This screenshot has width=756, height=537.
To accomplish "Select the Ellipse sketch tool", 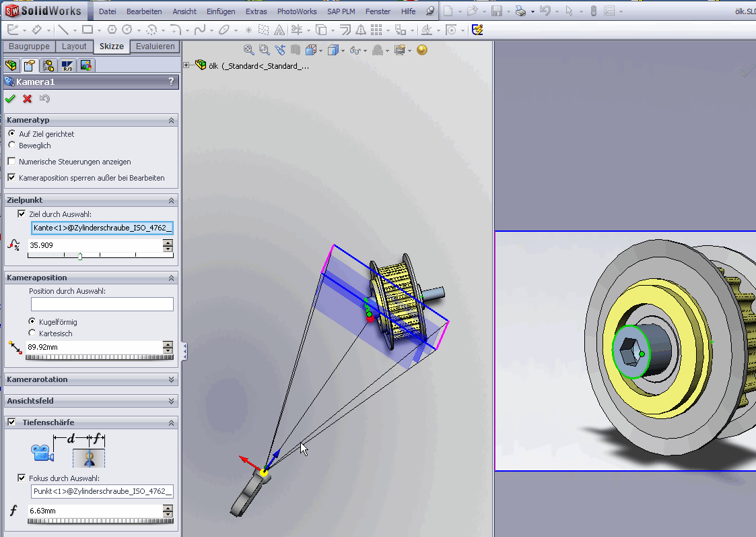I will [x=224, y=30].
